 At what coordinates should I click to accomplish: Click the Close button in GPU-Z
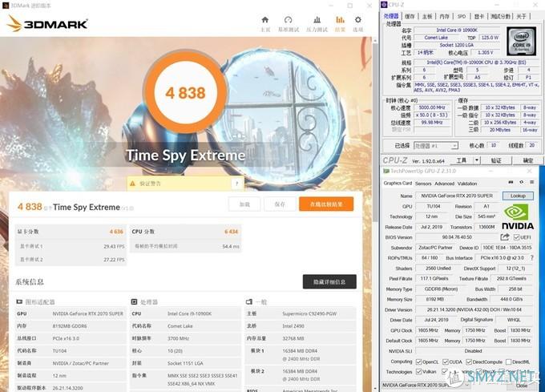click(522, 386)
